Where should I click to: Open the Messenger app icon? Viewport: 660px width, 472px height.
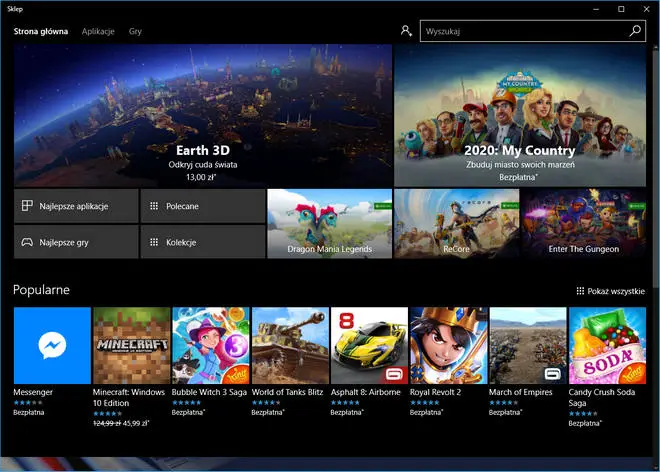tap(51, 345)
